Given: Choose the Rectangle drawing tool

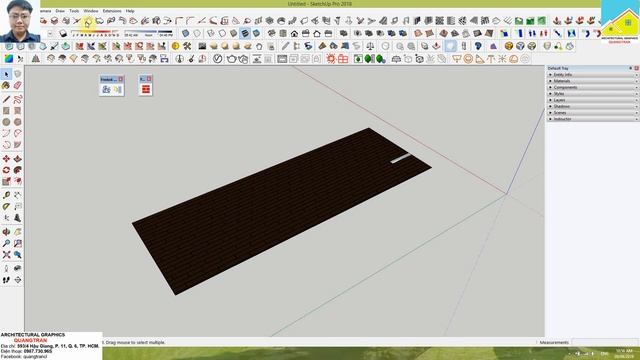Looking at the screenshot, I should coord(6,111).
